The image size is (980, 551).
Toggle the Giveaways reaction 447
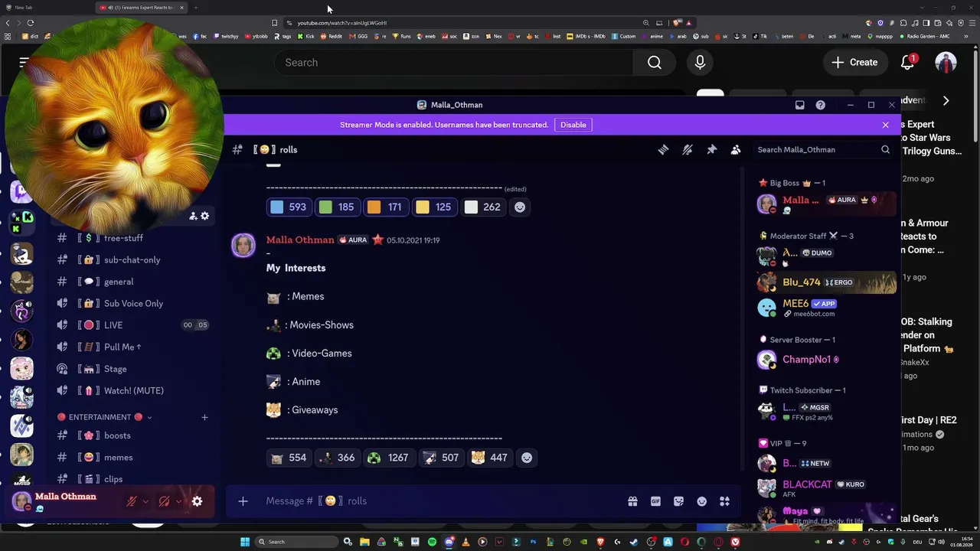click(489, 458)
